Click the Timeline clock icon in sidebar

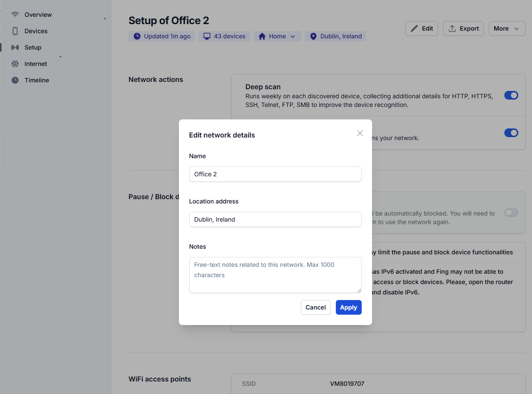point(15,80)
